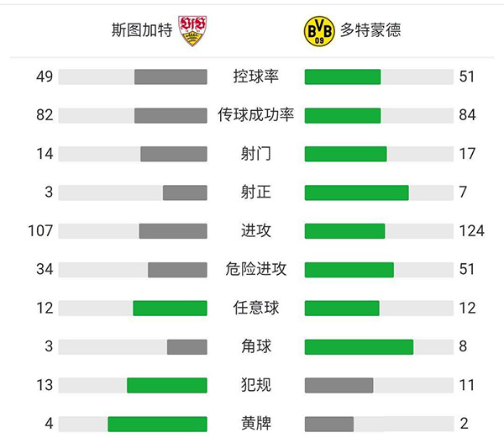
Task: Click Stuttgart's green fouls bar
Action: [x=166, y=385]
